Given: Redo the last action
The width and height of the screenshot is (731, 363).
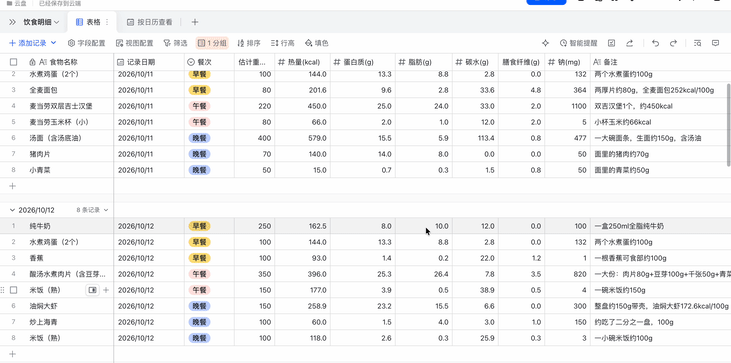Looking at the screenshot, I should point(673,43).
